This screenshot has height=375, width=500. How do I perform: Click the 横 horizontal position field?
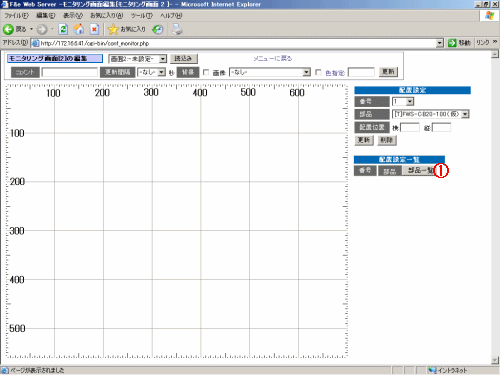(x=410, y=127)
